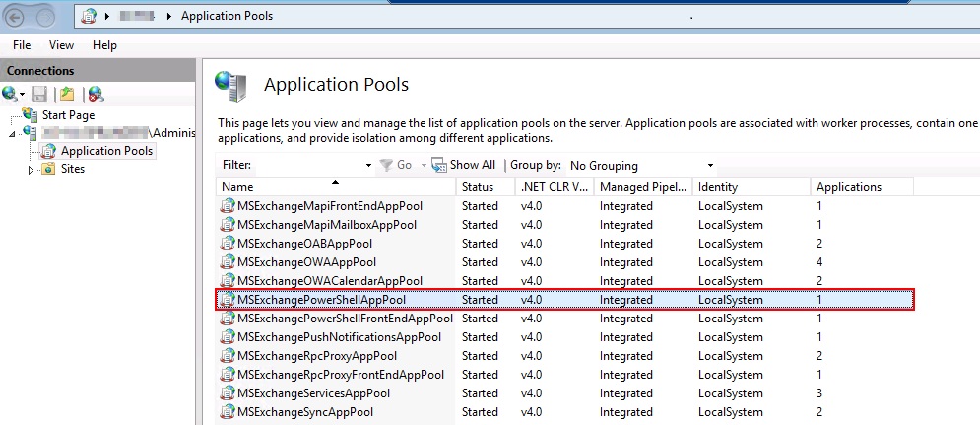Click the Forward navigation arrow

[45, 17]
